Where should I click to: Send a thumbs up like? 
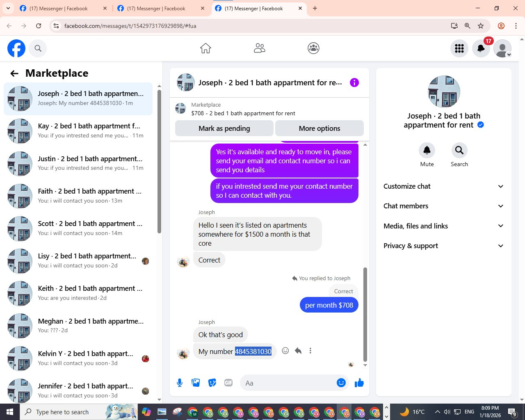pyautogui.click(x=359, y=383)
